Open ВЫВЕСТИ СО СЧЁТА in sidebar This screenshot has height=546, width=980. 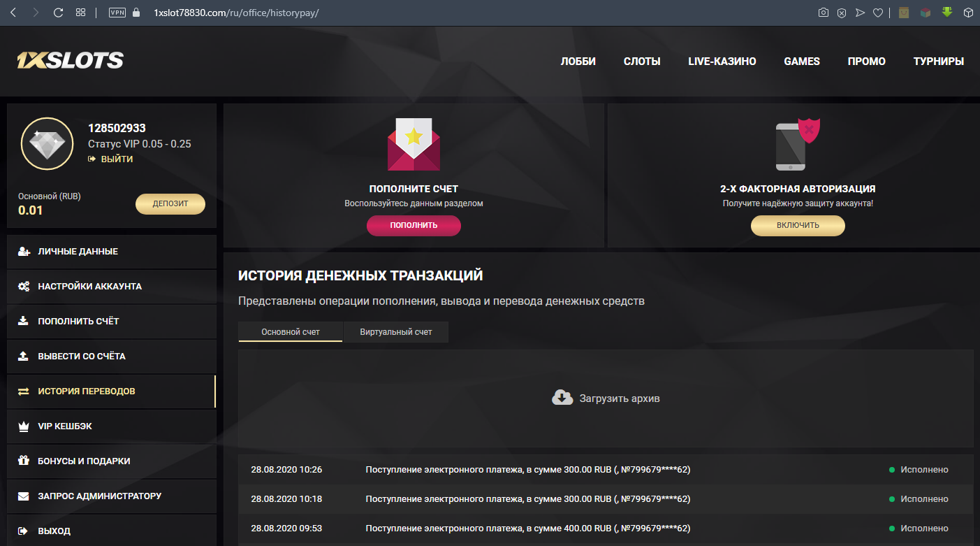tap(112, 357)
